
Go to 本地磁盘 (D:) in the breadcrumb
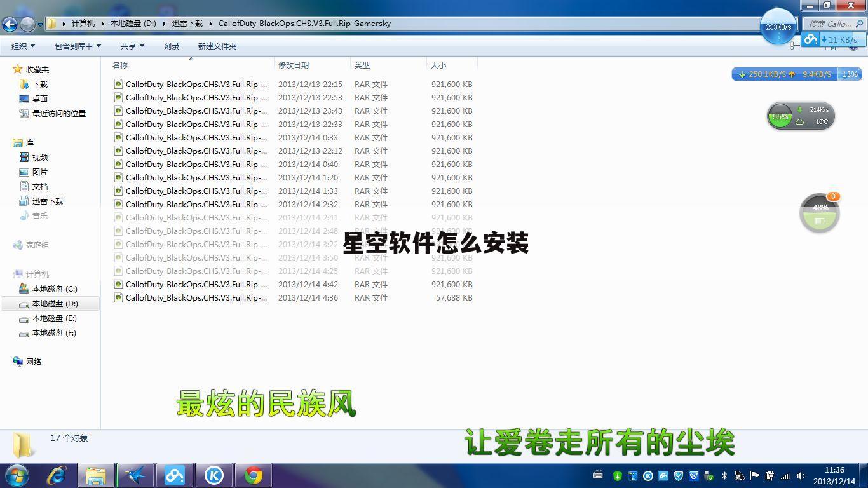133,24
